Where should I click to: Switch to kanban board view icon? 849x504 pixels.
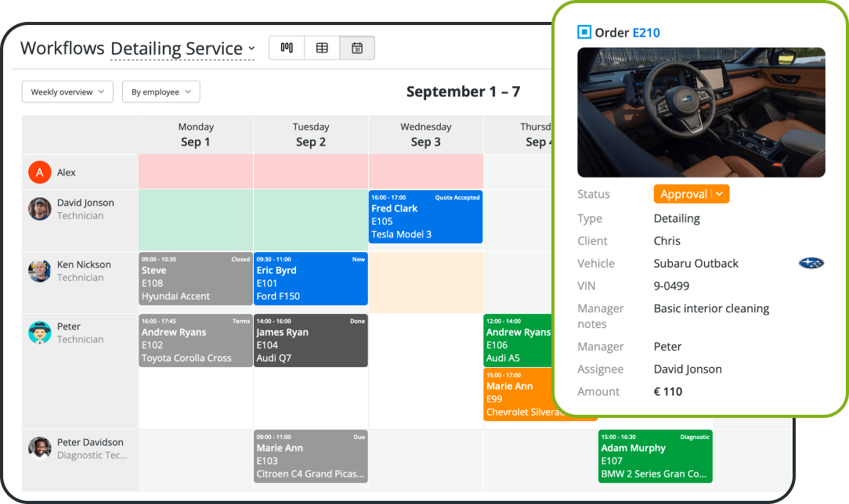287,48
